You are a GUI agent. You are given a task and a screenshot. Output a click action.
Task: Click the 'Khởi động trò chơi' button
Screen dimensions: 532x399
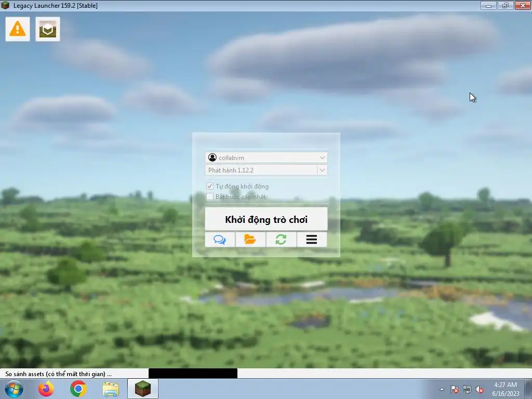pos(267,219)
